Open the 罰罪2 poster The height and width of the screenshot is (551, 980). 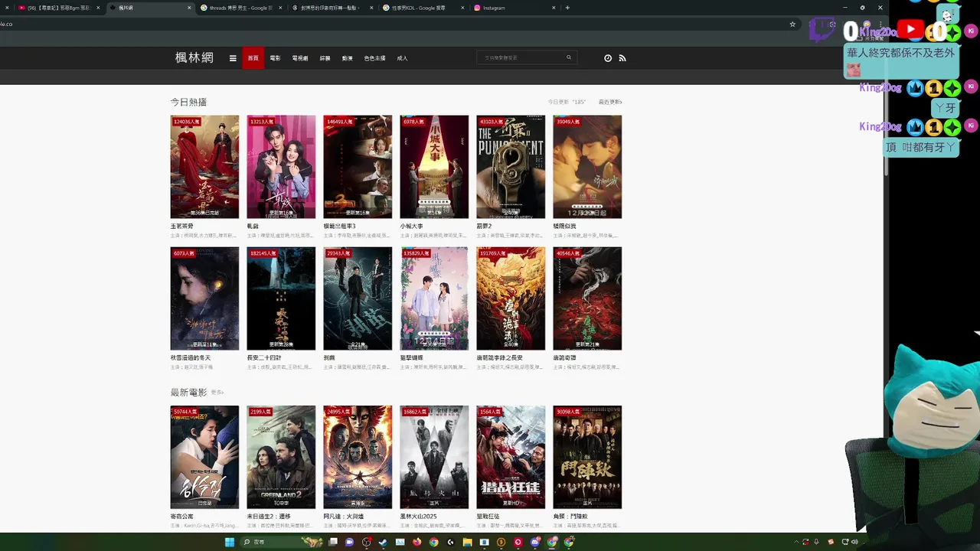(511, 167)
